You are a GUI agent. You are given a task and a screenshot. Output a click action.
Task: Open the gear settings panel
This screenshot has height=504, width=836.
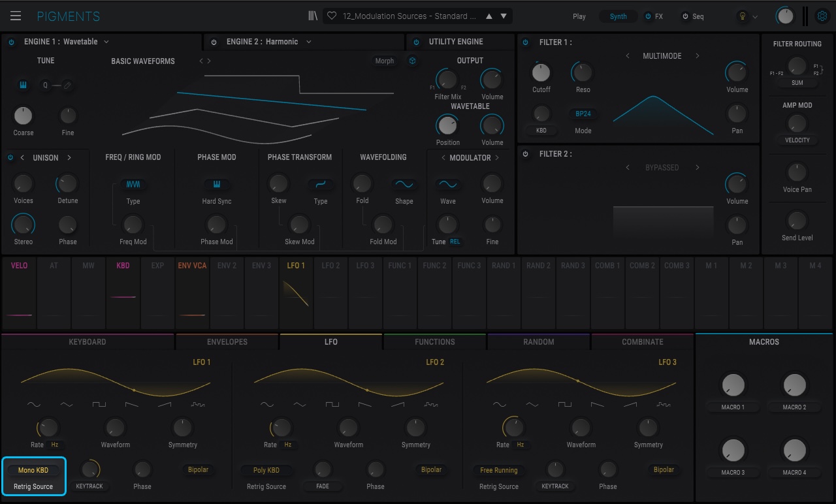click(822, 16)
